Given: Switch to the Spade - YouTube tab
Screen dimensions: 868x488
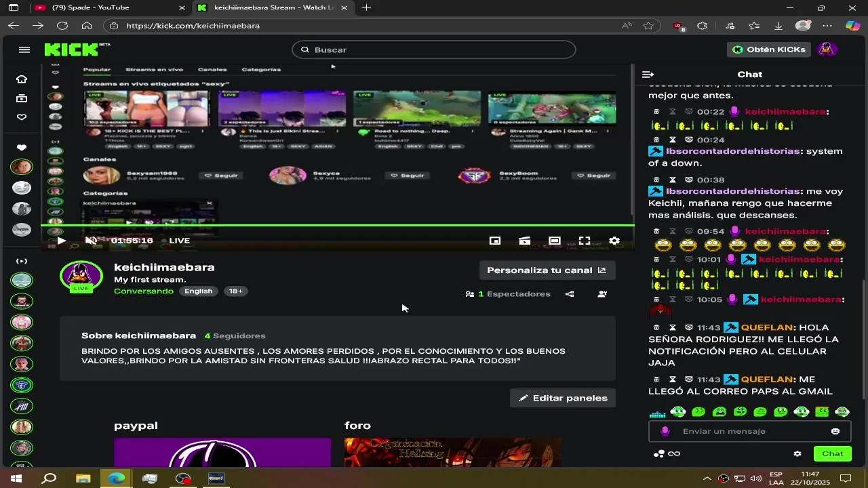Looking at the screenshot, I should click(109, 7).
